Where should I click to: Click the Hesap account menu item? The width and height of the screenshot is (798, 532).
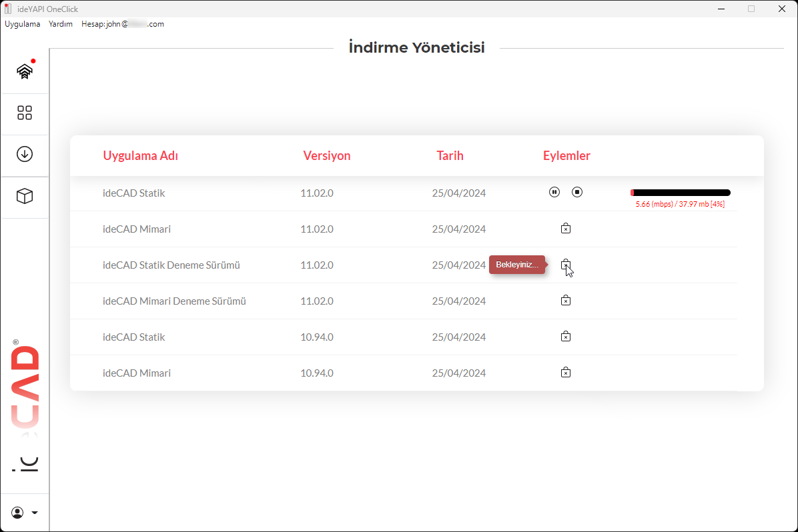123,24
